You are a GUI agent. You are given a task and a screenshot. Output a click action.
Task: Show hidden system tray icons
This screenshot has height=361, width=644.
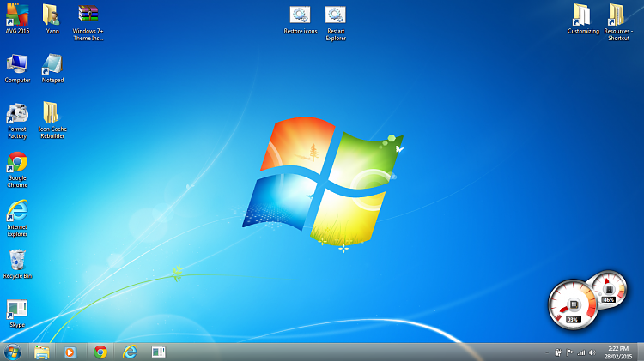coord(547,352)
